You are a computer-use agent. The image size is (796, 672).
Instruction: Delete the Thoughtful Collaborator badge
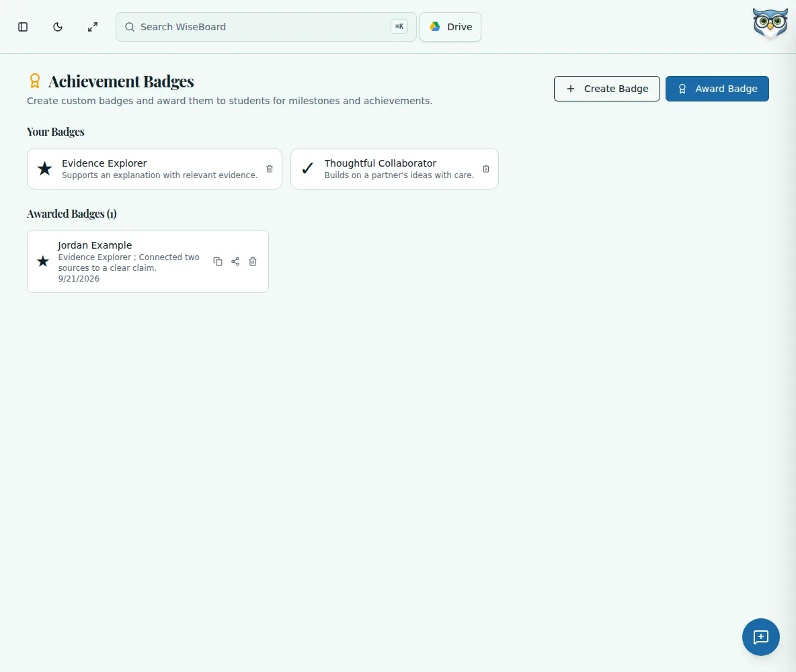click(x=486, y=169)
